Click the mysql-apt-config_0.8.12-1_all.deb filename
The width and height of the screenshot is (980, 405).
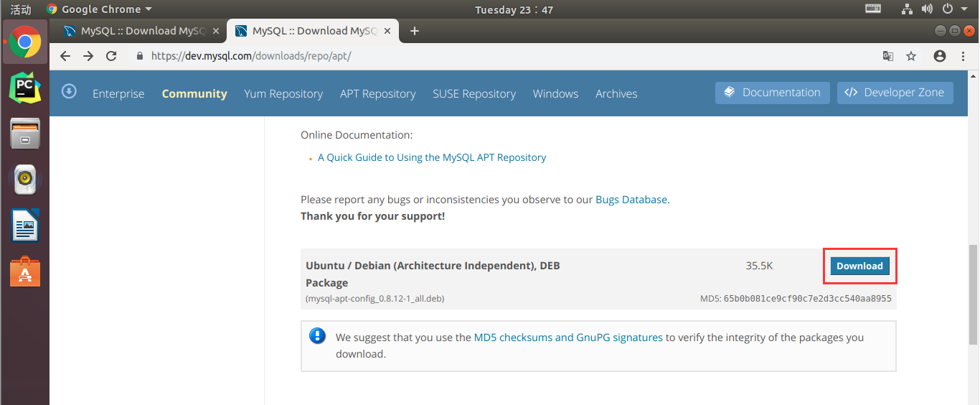(x=375, y=299)
